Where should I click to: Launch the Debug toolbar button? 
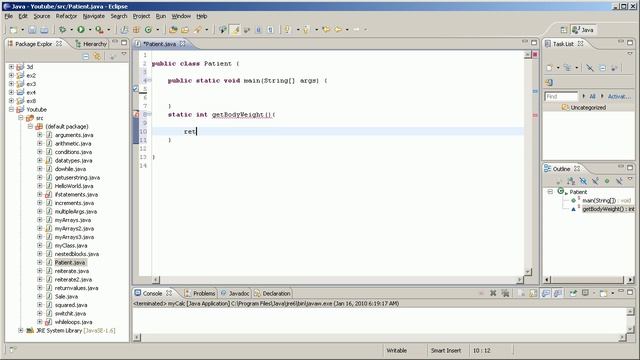click(62, 30)
